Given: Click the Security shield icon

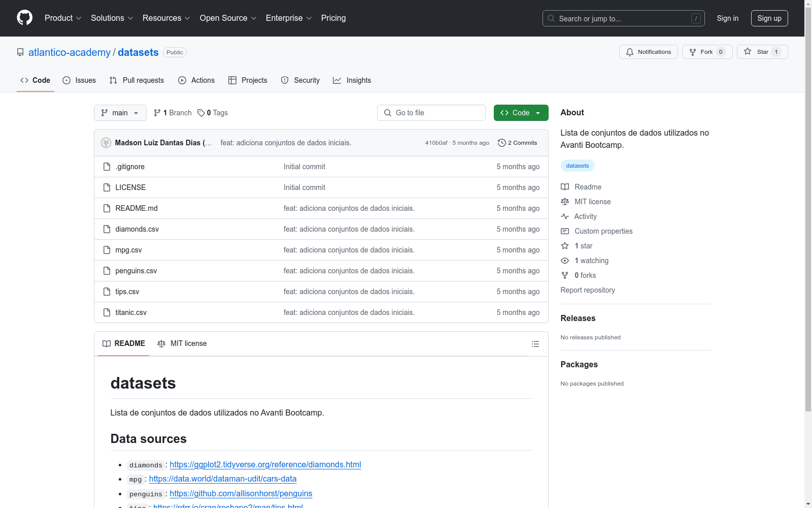Looking at the screenshot, I should pos(285,80).
